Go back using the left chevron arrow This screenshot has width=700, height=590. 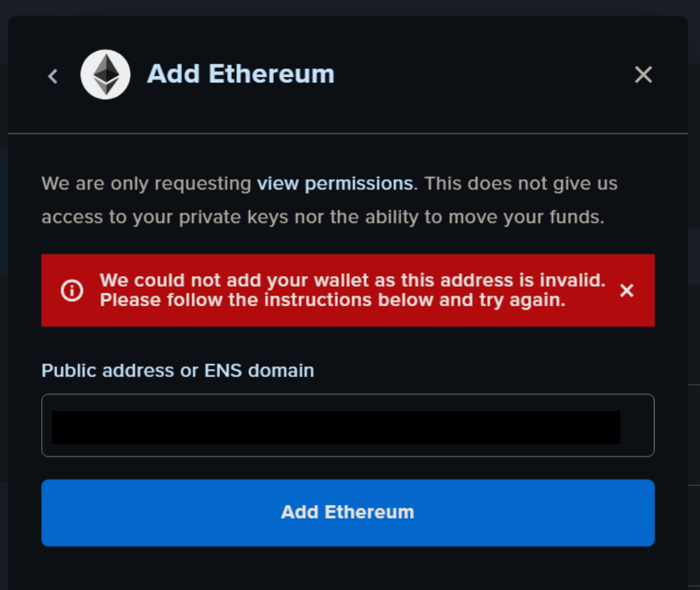coord(52,76)
